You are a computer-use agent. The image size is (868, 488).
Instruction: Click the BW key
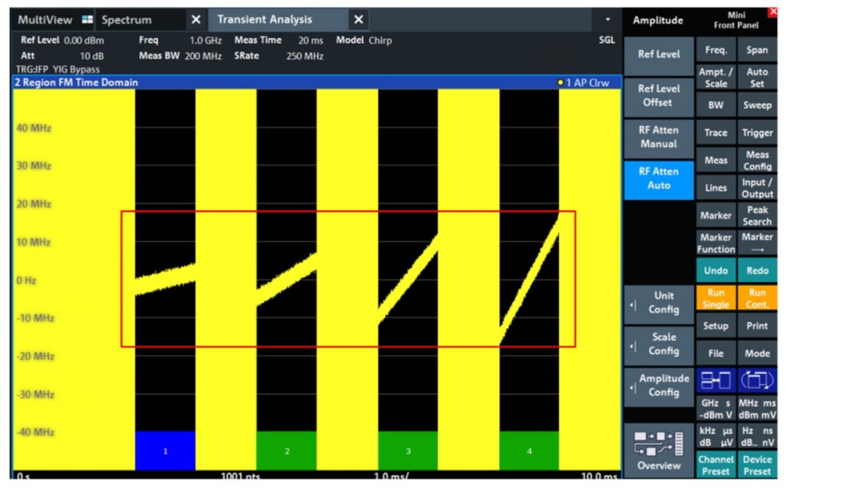coord(715,106)
